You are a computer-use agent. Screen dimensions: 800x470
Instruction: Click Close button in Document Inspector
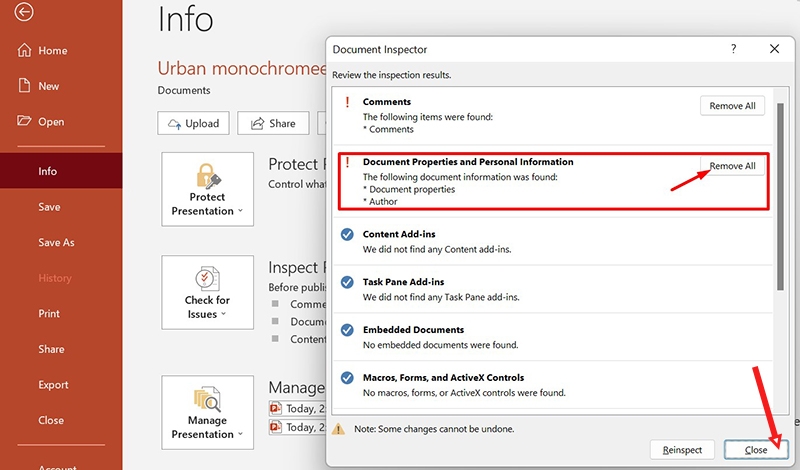tap(756, 450)
